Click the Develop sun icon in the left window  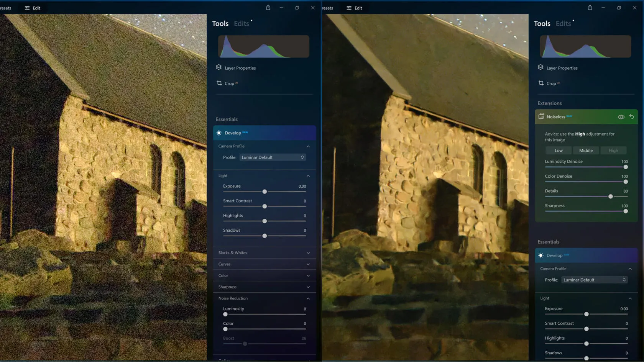coord(219,133)
